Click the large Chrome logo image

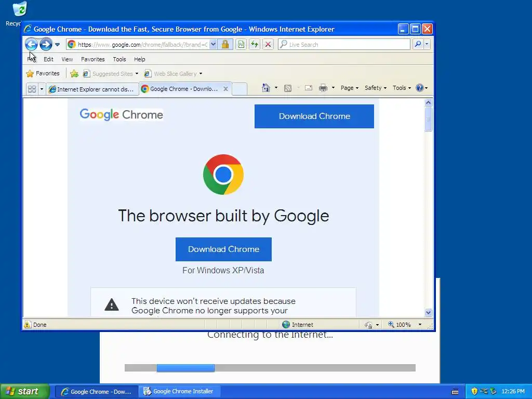223,175
